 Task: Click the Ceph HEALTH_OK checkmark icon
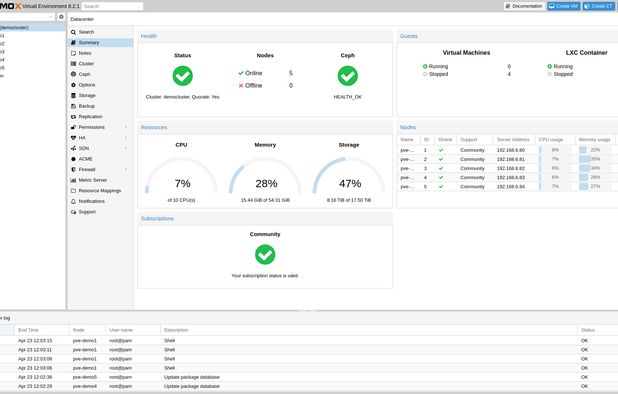pyautogui.click(x=348, y=76)
